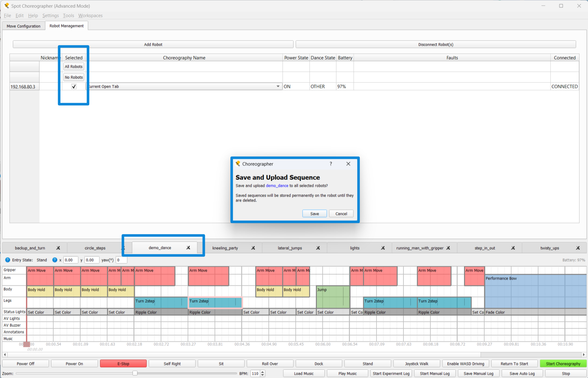Image resolution: width=588 pixels, height=378 pixels.
Task: Click the dialog question mark help icon
Action: 330,164
